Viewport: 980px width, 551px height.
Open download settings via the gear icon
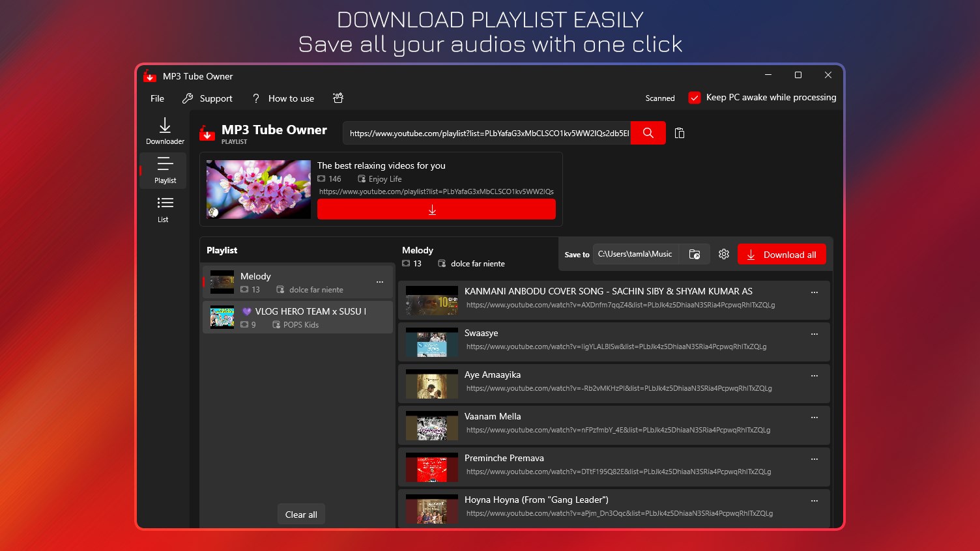(x=723, y=254)
